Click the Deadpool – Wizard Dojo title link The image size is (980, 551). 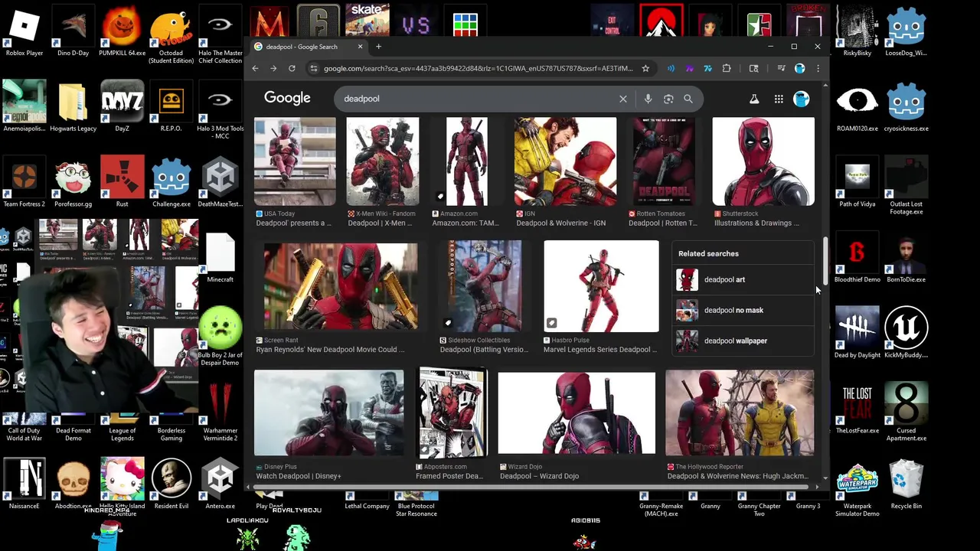[539, 476]
